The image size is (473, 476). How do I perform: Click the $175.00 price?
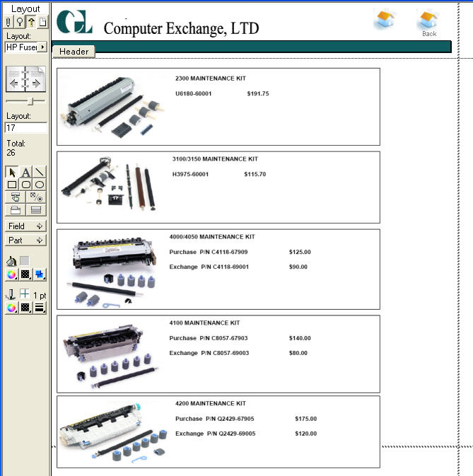point(306,419)
